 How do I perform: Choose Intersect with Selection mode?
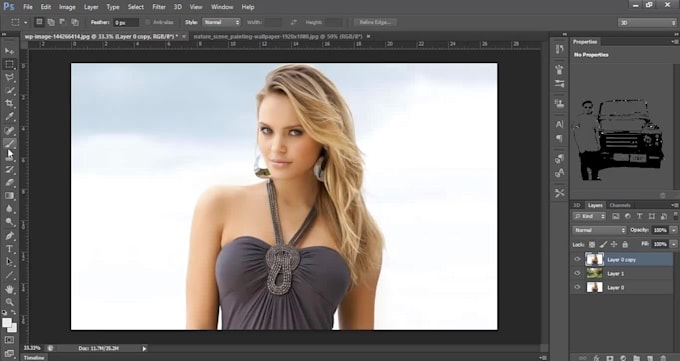[75, 22]
